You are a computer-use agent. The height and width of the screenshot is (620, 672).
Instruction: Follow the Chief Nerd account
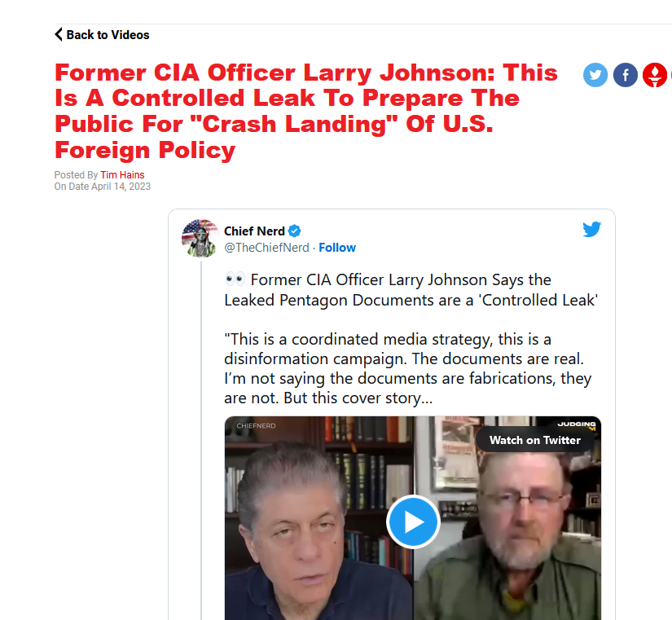(337, 248)
